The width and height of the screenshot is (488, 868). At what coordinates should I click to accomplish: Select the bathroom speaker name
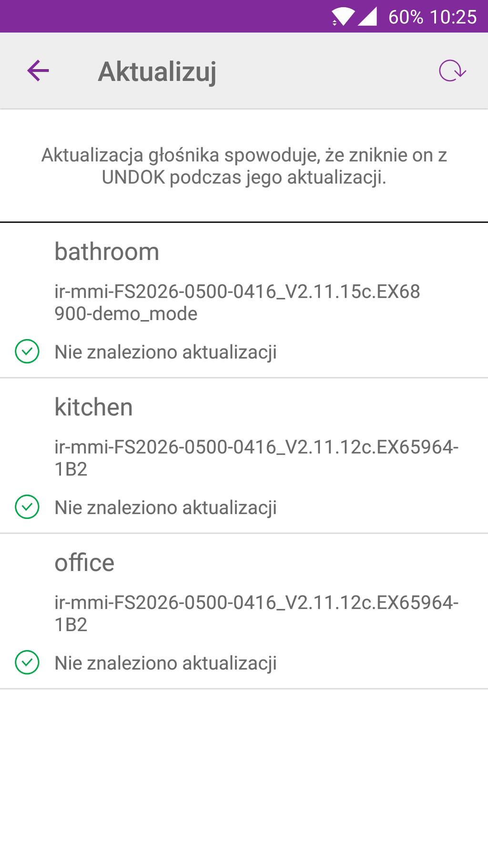click(x=107, y=251)
